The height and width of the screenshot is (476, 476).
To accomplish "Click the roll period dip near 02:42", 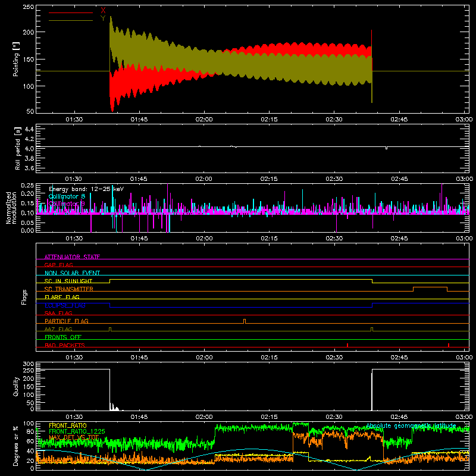I will click(x=386, y=148).
